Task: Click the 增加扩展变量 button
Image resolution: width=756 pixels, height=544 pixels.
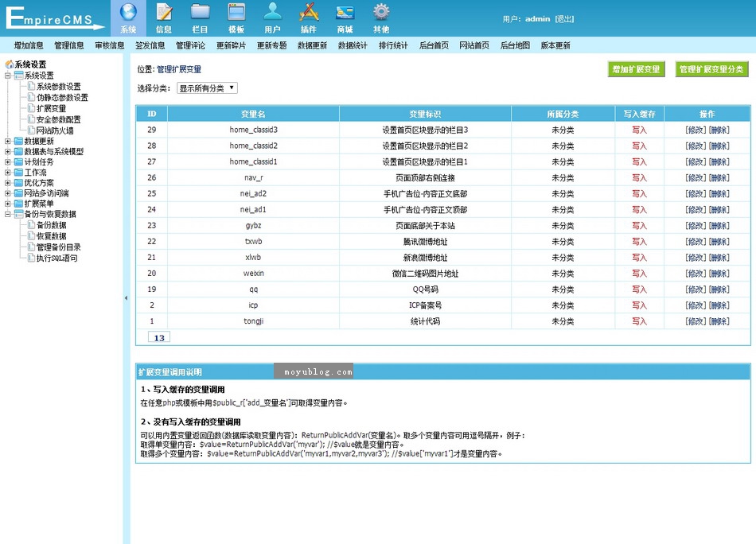Action: click(x=636, y=69)
